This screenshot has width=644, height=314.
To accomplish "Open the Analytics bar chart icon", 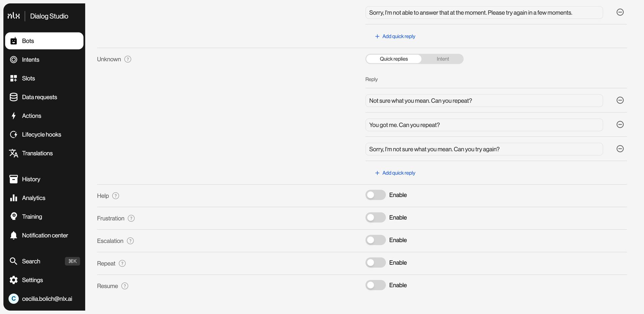I will click(13, 198).
